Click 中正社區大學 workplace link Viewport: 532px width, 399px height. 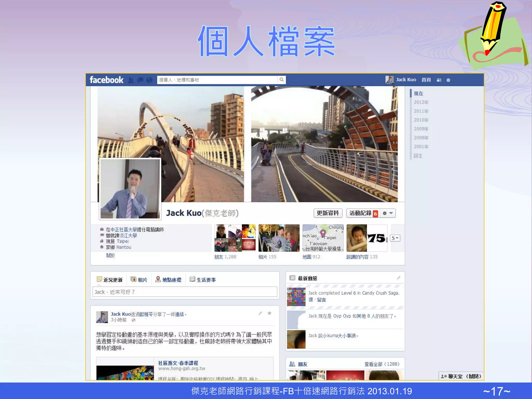click(x=124, y=230)
